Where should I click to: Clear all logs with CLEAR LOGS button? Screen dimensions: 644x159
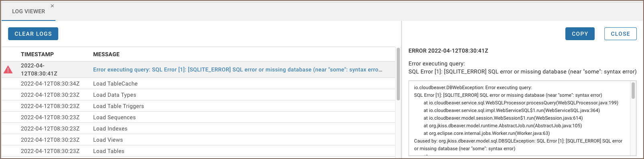[33, 34]
